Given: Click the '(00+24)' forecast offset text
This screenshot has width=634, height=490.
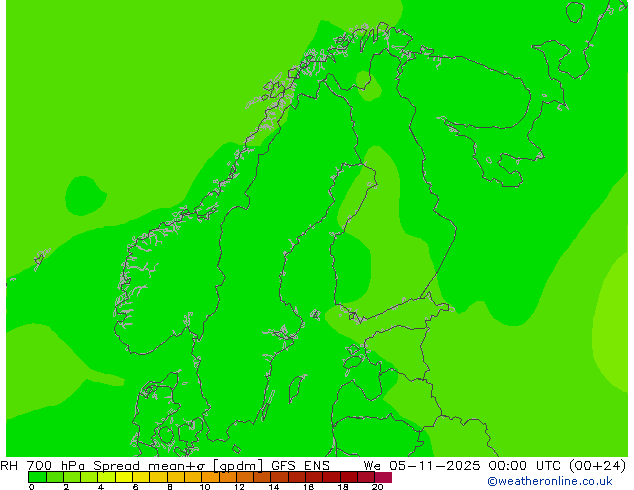Looking at the screenshot, I should pyautogui.click(x=597, y=465).
